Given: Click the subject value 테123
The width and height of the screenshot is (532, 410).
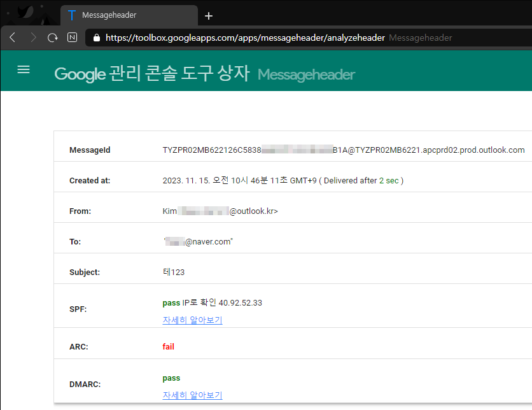Looking at the screenshot, I should coord(174,272).
